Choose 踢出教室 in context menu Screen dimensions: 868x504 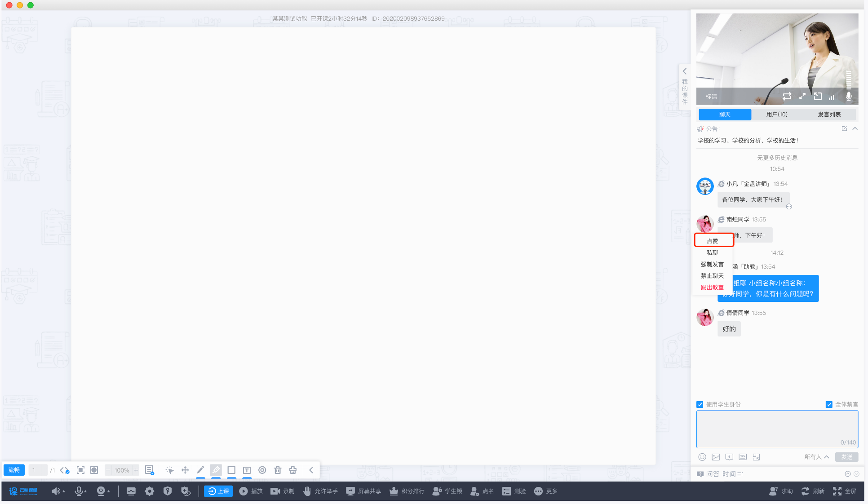tap(713, 287)
